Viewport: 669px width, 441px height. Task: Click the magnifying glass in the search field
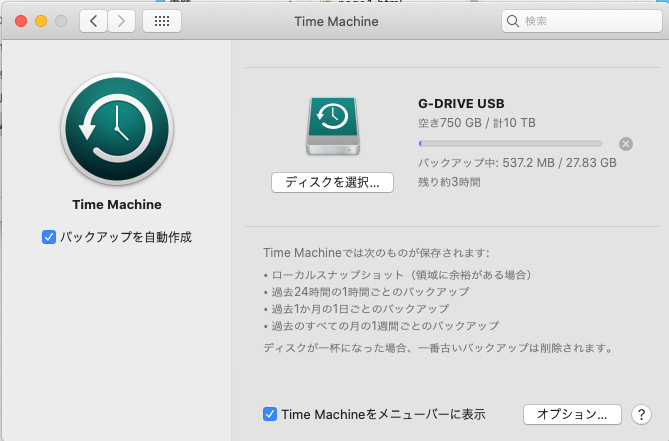coord(513,21)
